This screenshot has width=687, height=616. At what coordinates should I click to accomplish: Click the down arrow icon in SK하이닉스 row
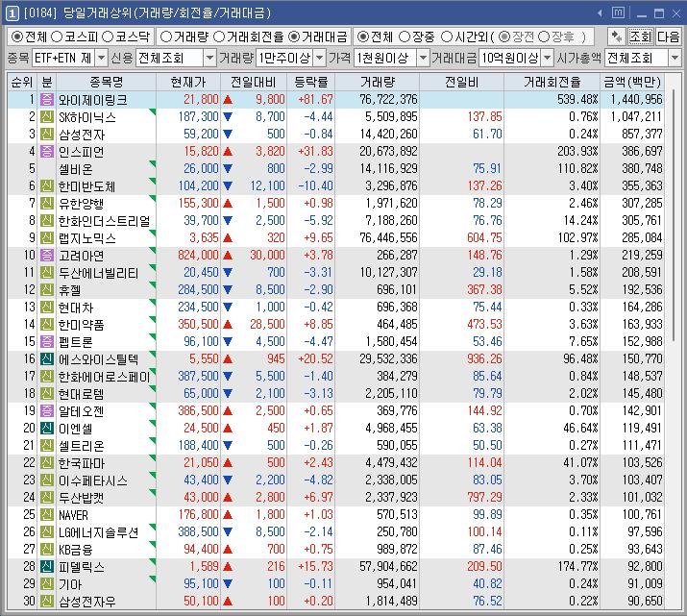point(228,117)
